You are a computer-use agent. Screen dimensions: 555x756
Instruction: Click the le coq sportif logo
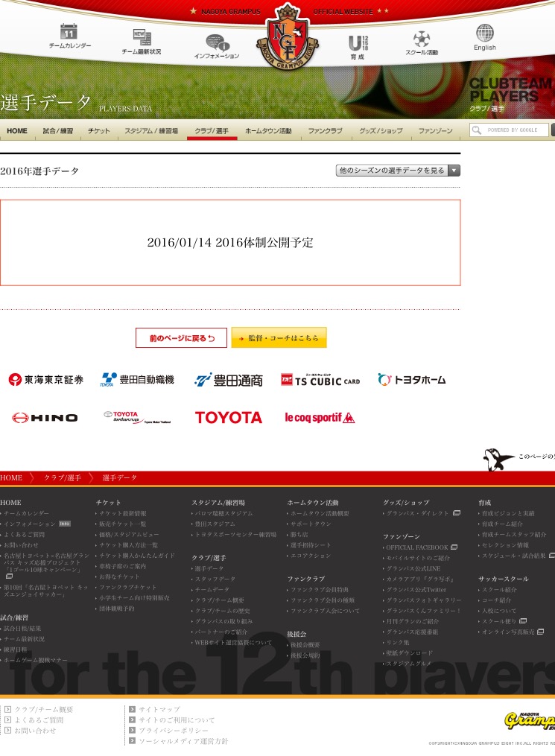320,417
